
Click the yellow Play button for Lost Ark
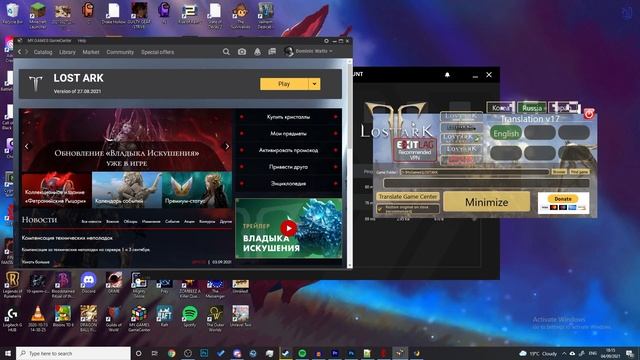pyautogui.click(x=284, y=84)
